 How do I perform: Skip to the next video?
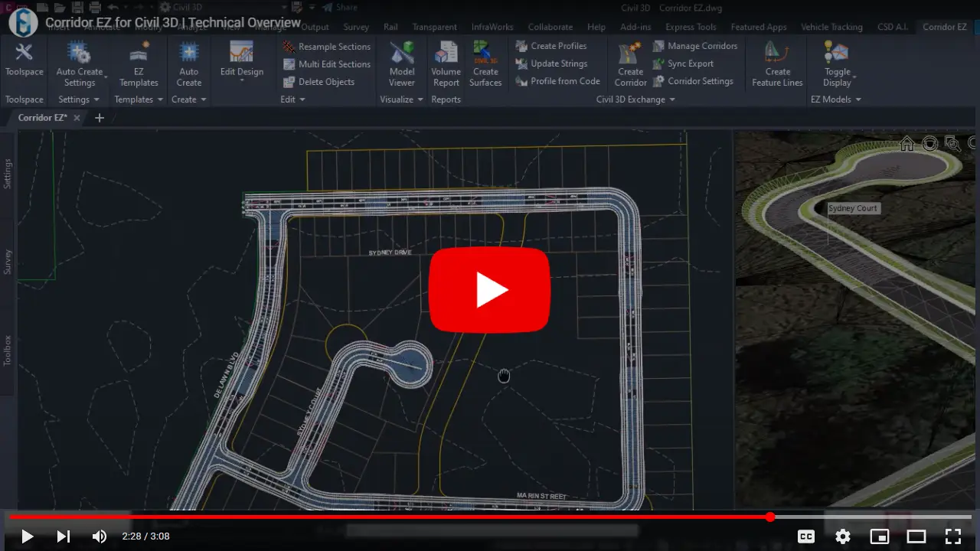(64, 536)
